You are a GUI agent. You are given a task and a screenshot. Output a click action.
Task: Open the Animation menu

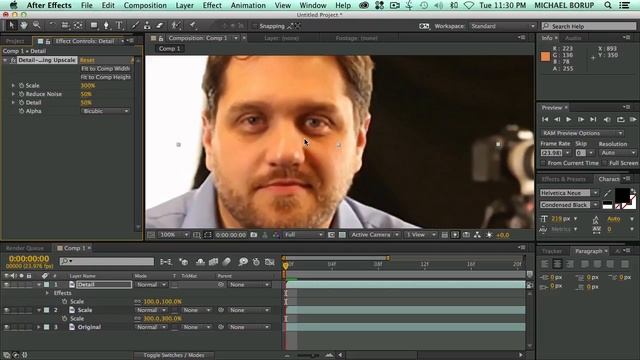[x=248, y=5]
